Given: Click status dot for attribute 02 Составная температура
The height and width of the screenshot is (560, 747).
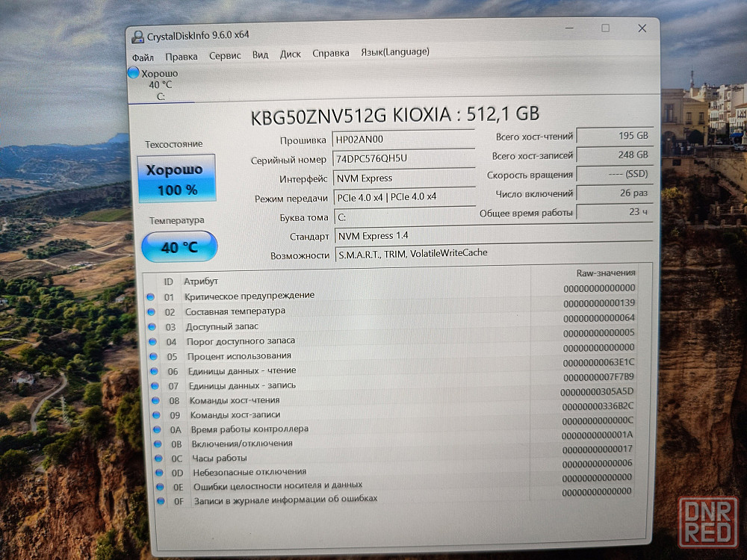Looking at the screenshot, I should [152, 312].
